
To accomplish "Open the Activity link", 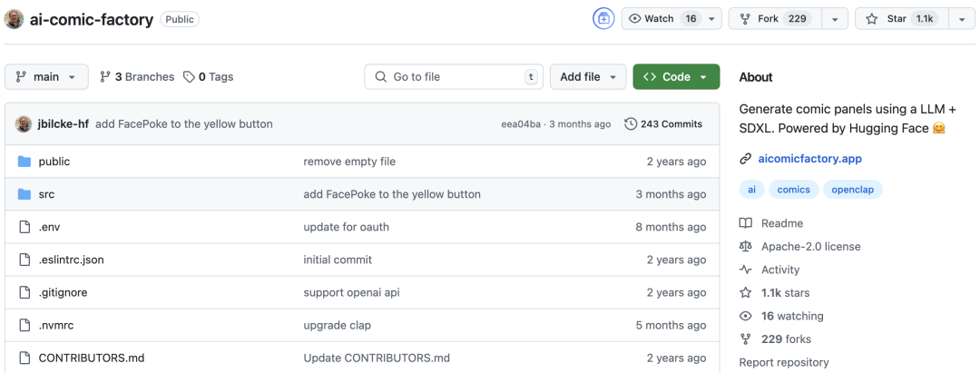I will coord(769,270).
